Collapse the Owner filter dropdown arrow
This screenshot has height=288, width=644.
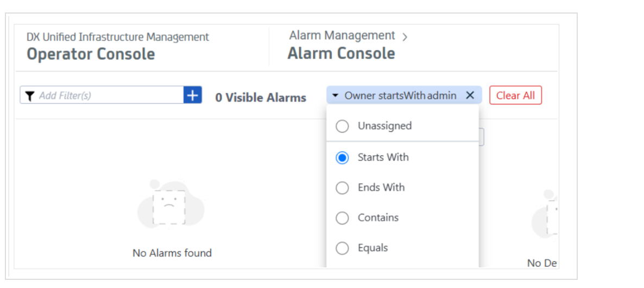click(336, 96)
